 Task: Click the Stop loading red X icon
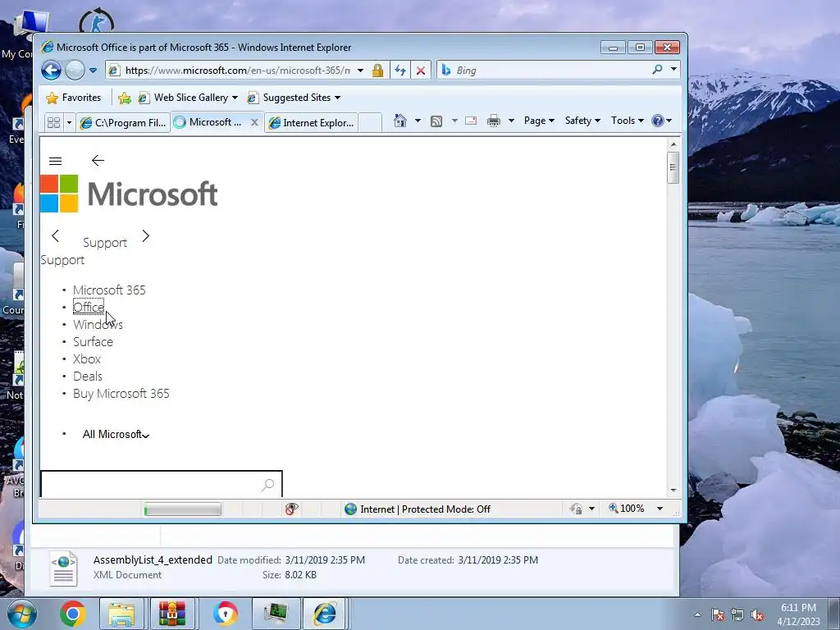pyautogui.click(x=421, y=71)
